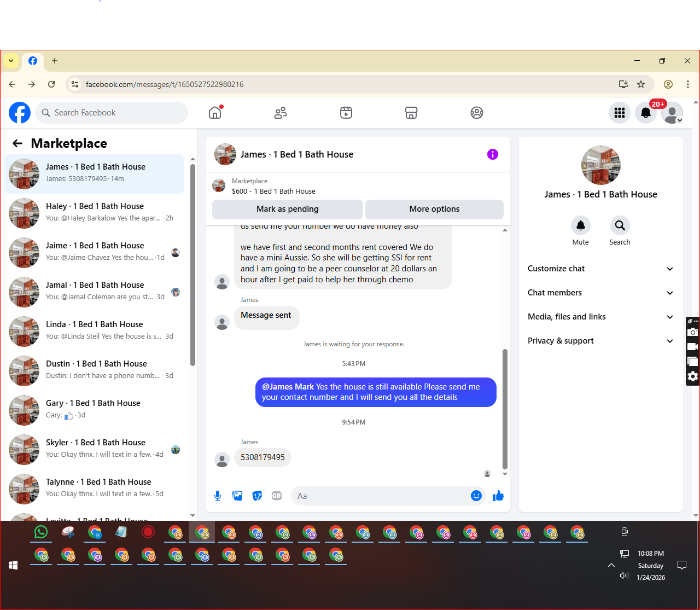Select James 1 Bed 1 Bath House conversation
This screenshot has width=700, height=610.
pos(95,174)
